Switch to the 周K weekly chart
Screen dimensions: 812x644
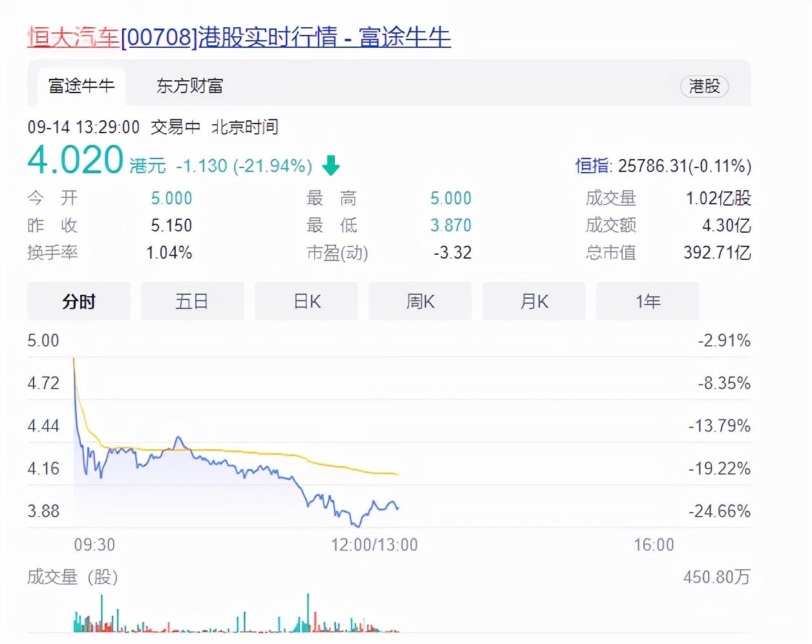pyautogui.click(x=420, y=301)
